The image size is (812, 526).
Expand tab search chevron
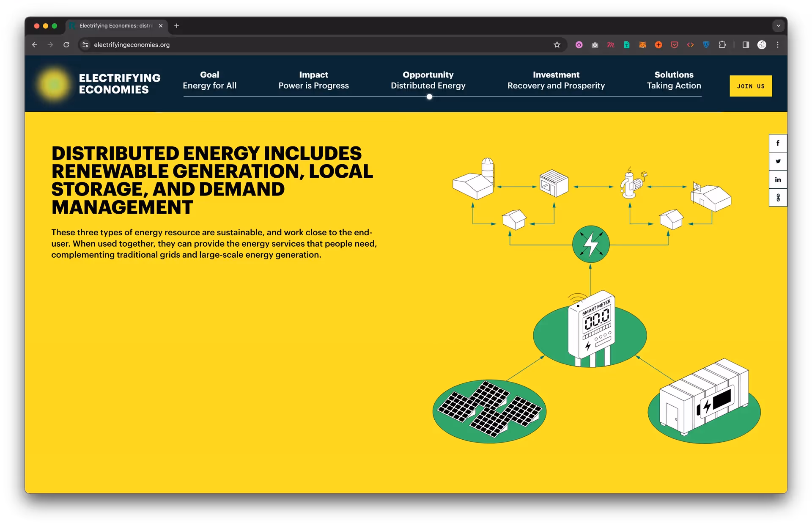pos(778,26)
